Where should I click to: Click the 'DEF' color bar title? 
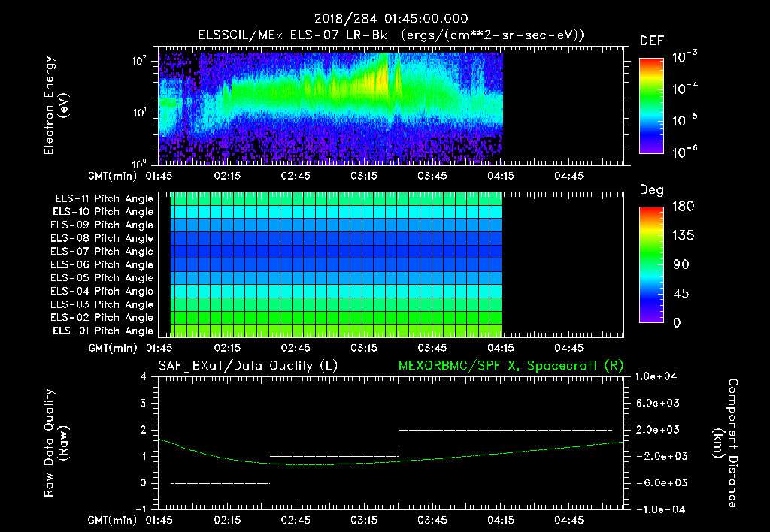pos(652,41)
